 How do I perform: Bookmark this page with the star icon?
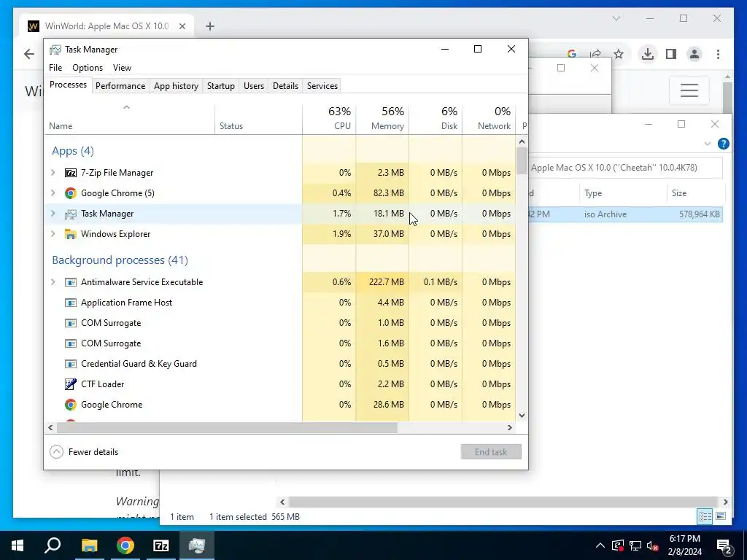click(x=619, y=54)
